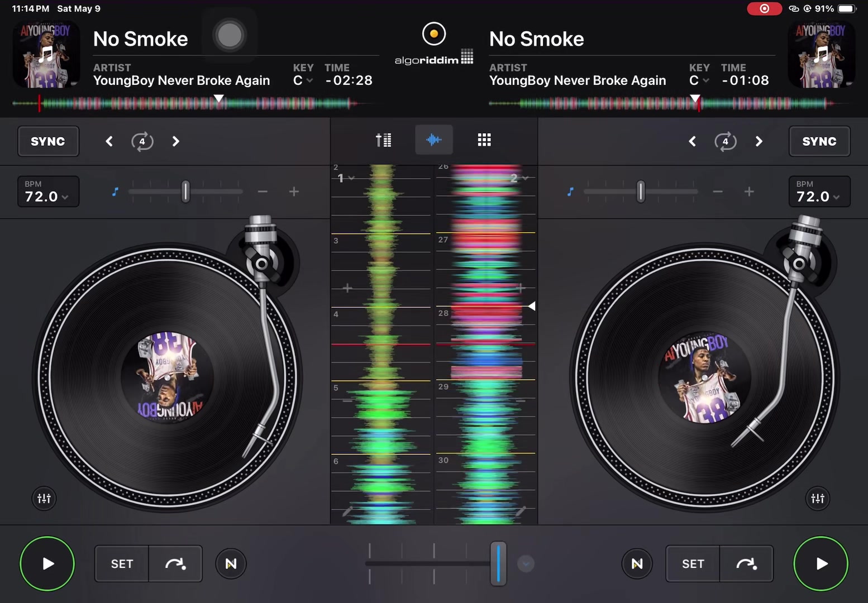The image size is (868, 603).
Task: Open right deck album art to load track
Action: 821,54
